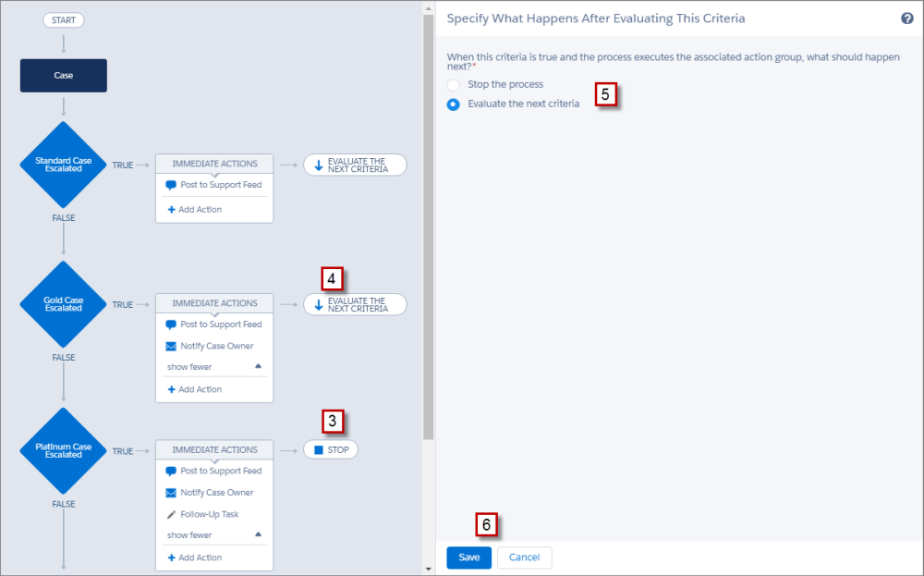924x576 pixels.
Task: Click the canvas scrollbar down arrow
Action: tap(429, 570)
